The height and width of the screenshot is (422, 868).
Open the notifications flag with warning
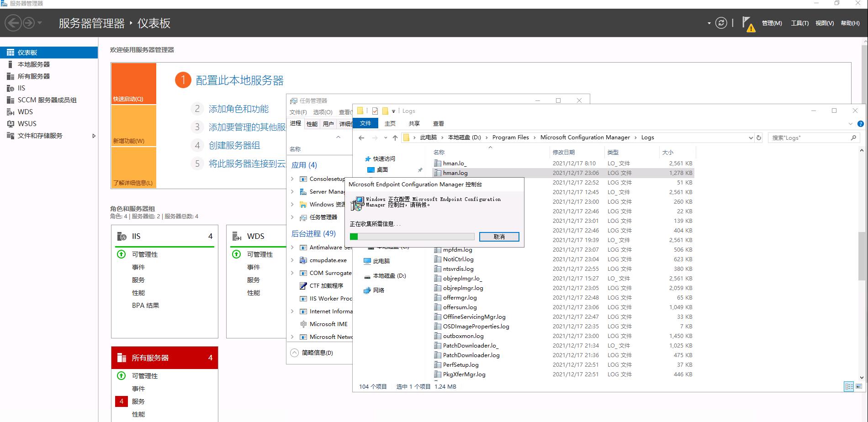(748, 24)
